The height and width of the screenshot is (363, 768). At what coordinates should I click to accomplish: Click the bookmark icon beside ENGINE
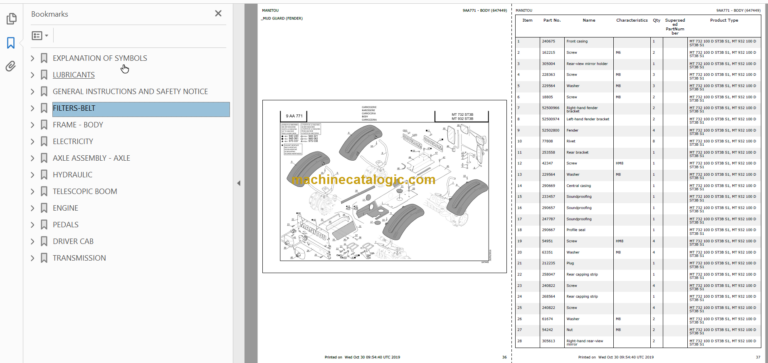44,208
